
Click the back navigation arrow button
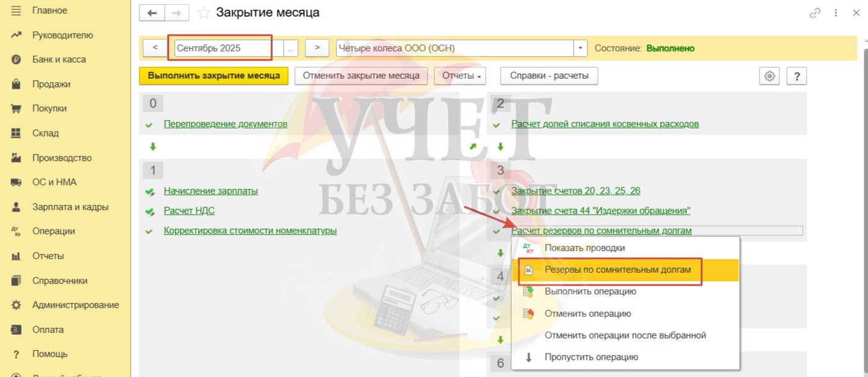[152, 12]
